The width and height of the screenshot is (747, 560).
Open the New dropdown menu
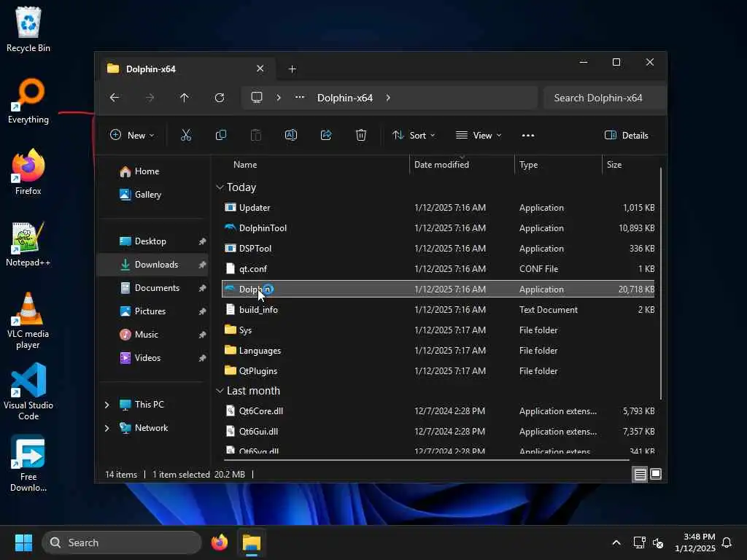tap(132, 135)
